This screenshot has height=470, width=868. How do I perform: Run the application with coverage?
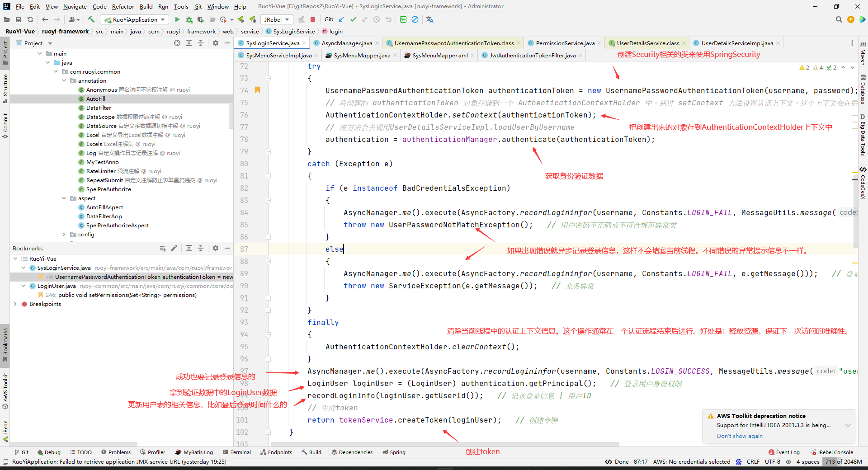tap(201, 19)
